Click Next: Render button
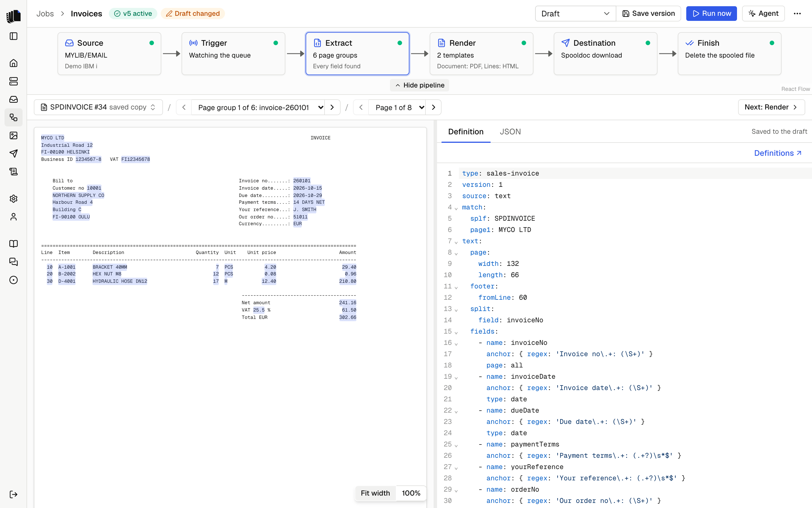 (771, 107)
